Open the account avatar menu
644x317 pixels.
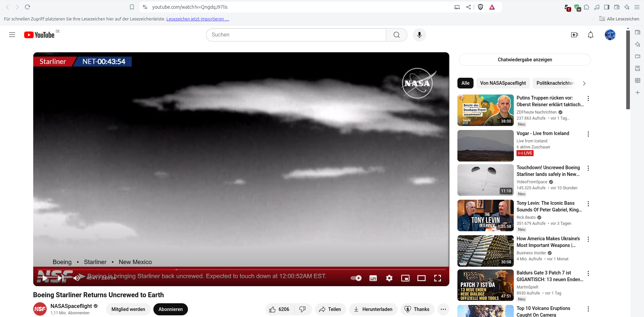point(610,35)
